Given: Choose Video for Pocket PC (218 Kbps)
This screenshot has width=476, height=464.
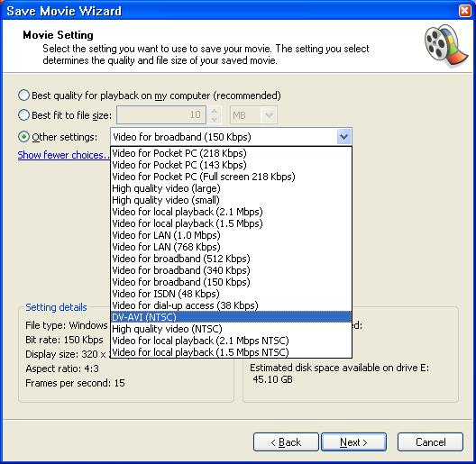Looking at the screenshot, I should click(x=231, y=153).
